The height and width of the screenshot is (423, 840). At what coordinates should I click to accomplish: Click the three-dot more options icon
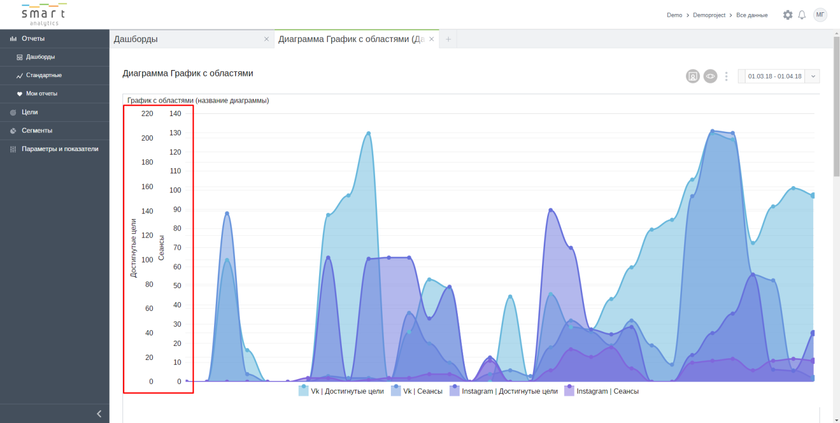[x=727, y=76]
